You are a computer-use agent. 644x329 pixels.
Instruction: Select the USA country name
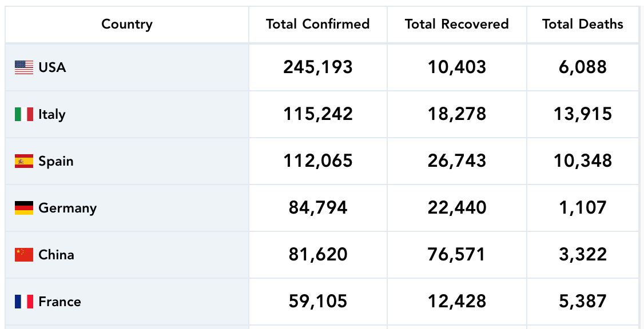(x=52, y=67)
